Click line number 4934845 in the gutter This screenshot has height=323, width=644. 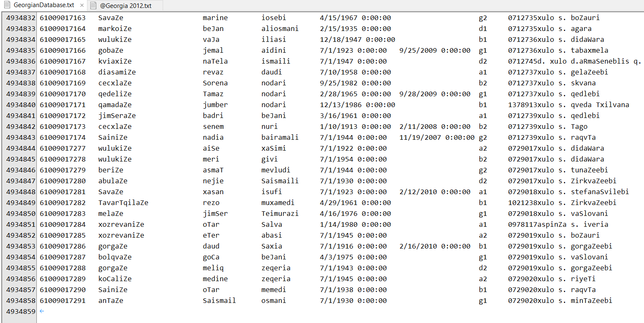(20, 159)
